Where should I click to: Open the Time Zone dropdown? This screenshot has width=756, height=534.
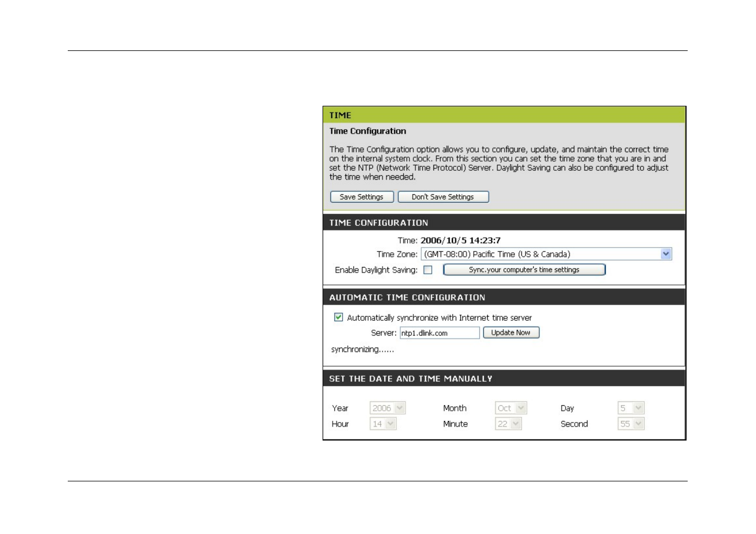pos(546,254)
